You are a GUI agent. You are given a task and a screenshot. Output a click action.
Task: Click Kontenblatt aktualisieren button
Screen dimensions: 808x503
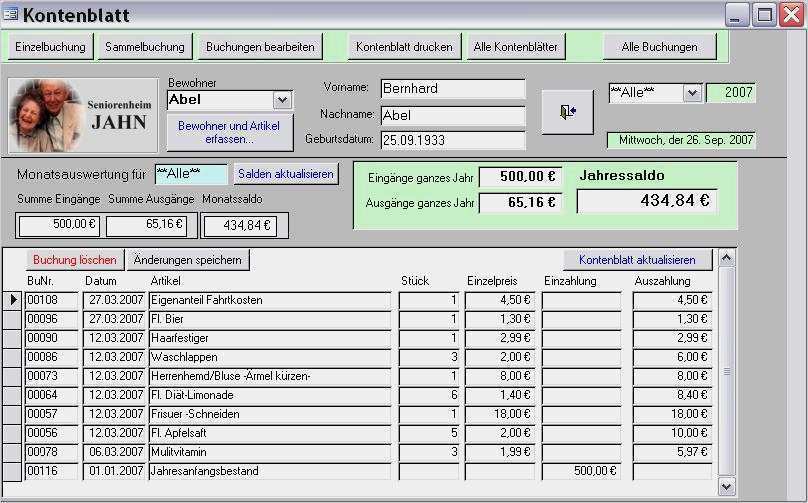[x=637, y=260]
